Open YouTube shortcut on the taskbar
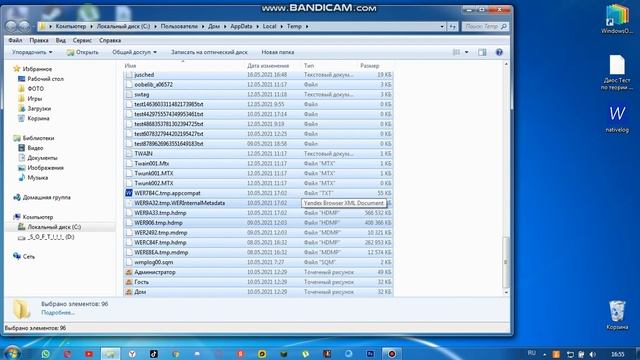This screenshot has width=640, height=360. point(89,354)
